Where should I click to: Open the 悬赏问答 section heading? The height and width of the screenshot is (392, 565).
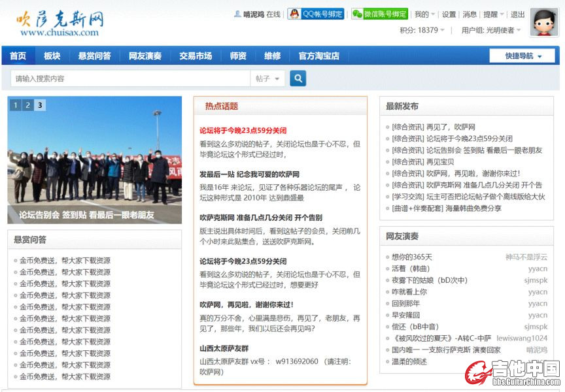[x=30, y=240]
